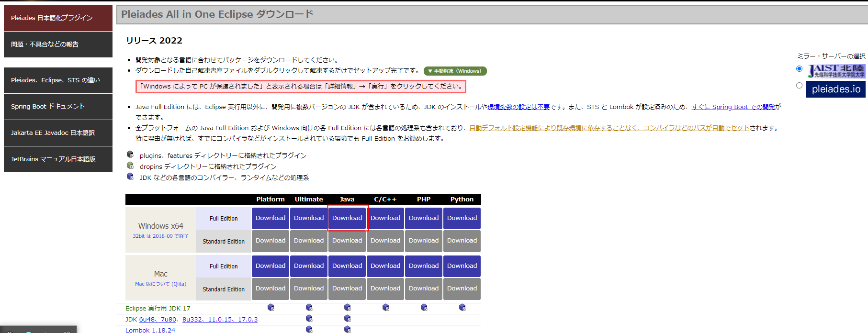This screenshot has width=868, height=333.
Task: Download Windows x64 Standard Edition PHP
Action: tap(424, 241)
